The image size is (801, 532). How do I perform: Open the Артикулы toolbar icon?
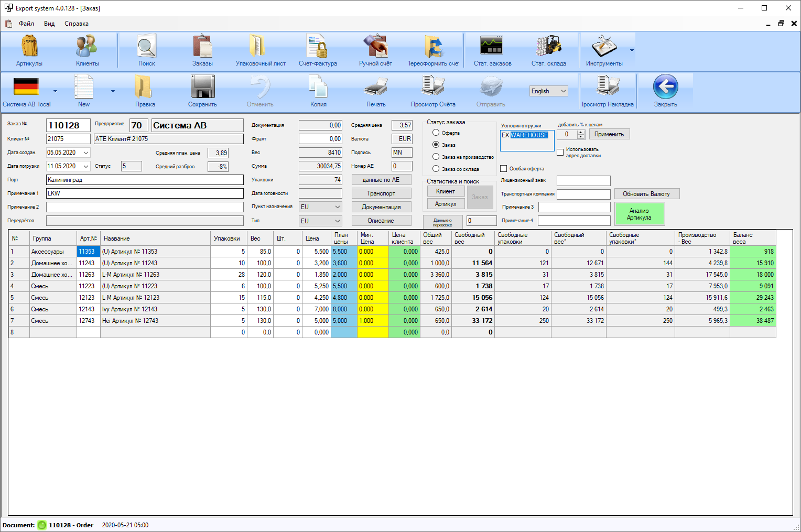(x=29, y=47)
